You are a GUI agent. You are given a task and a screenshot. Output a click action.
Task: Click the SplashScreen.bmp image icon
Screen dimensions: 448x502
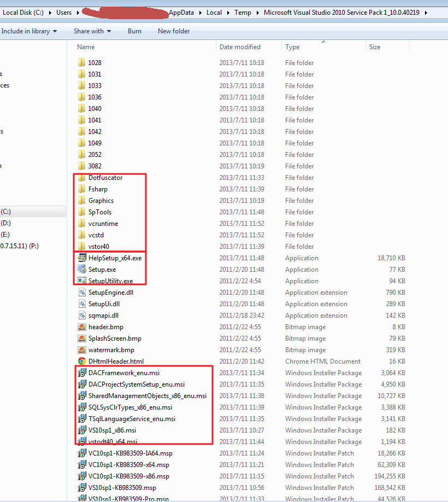click(x=82, y=338)
